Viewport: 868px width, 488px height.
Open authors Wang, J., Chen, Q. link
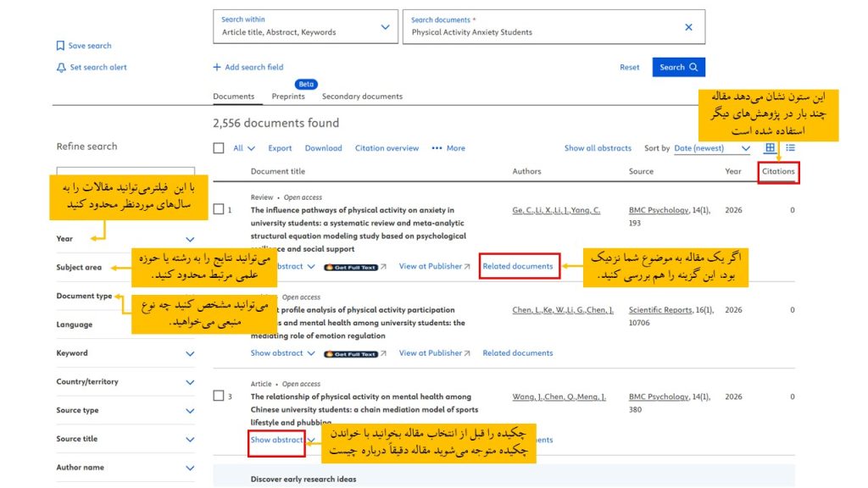click(559, 396)
